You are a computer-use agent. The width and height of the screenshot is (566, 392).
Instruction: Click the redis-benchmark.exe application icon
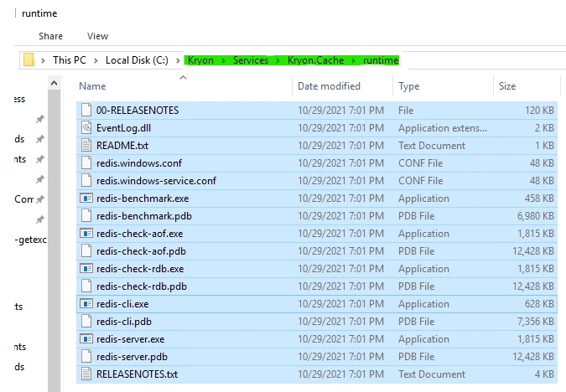pos(86,198)
